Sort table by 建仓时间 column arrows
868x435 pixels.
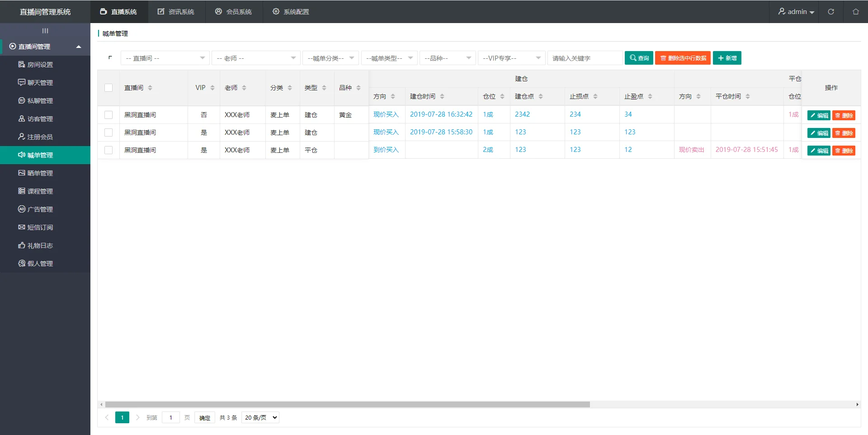[442, 96]
